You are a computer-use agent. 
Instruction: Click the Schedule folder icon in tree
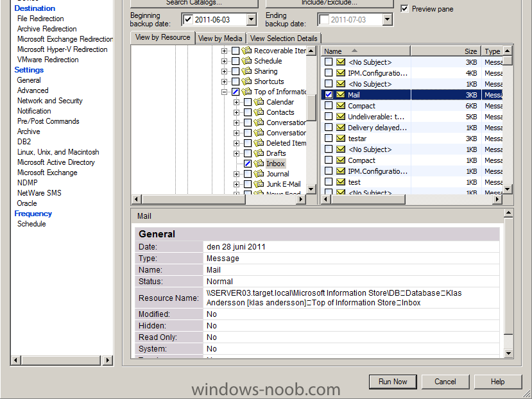(x=246, y=61)
